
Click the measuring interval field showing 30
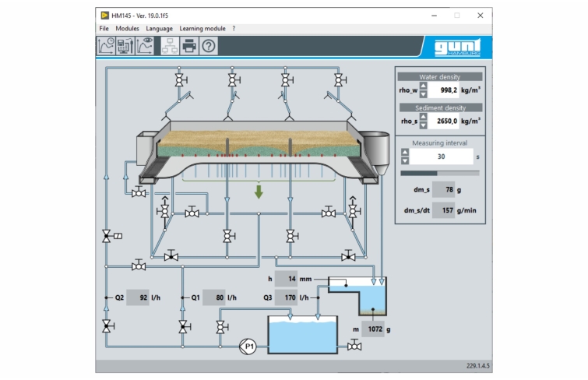(x=441, y=157)
